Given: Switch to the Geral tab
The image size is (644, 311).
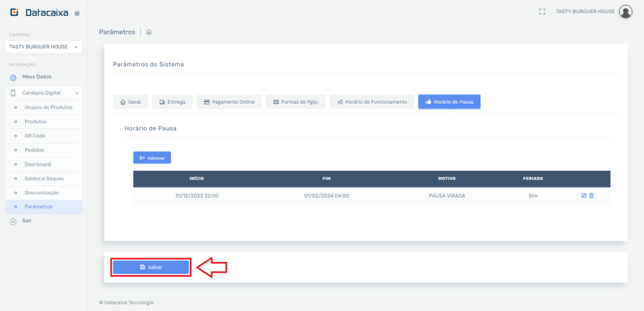Looking at the screenshot, I should 131,102.
